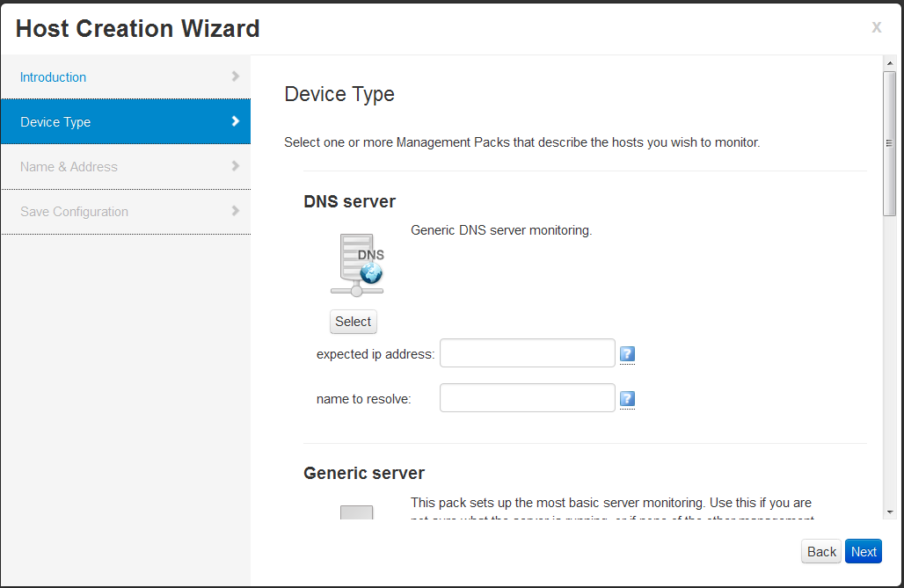Screen dimensions: 904x588
Task: Open the Device Type step
Action: pyautogui.click(x=55, y=122)
